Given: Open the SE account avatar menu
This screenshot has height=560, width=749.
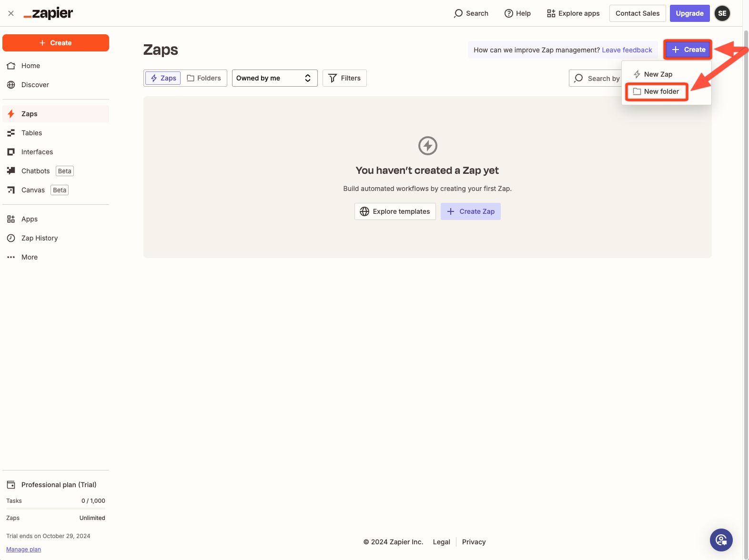Looking at the screenshot, I should coord(722,13).
